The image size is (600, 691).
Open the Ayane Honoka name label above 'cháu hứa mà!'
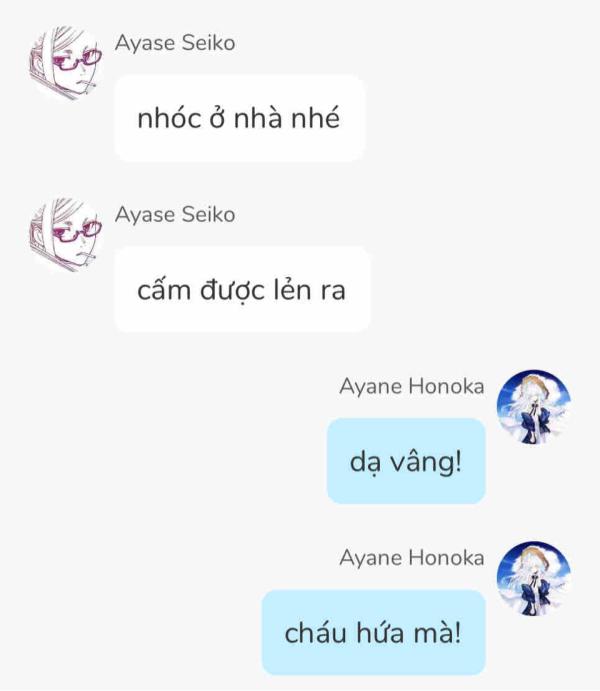[x=412, y=558]
